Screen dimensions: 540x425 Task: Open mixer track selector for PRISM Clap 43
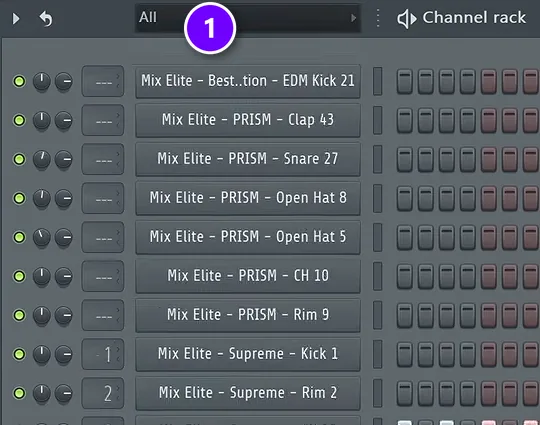click(103, 120)
